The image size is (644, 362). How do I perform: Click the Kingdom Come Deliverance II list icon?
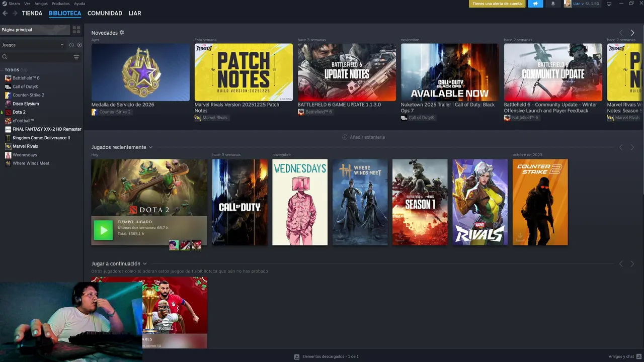8,138
